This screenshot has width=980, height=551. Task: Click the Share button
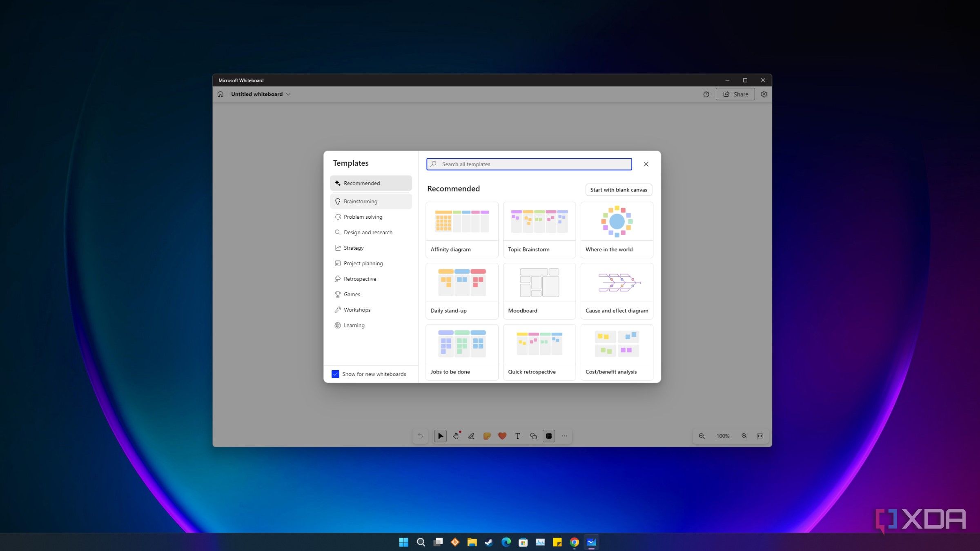coord(735,94)
